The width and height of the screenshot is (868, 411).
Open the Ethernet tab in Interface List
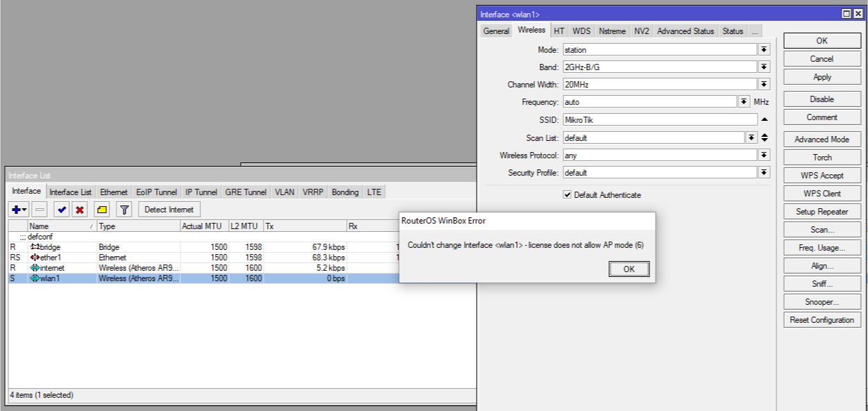pyautogui.click(x=114, y=192)
